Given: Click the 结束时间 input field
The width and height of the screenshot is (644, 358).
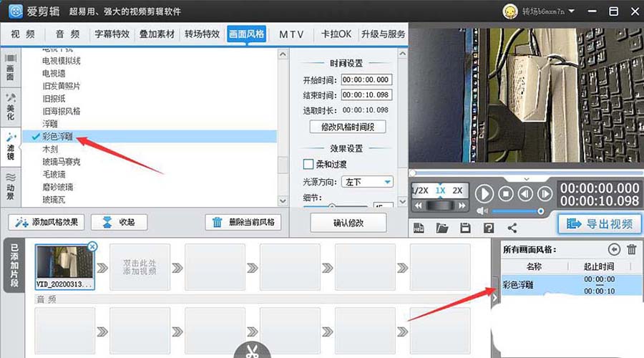Looking at the screenshot, I should tap(366, 95).
